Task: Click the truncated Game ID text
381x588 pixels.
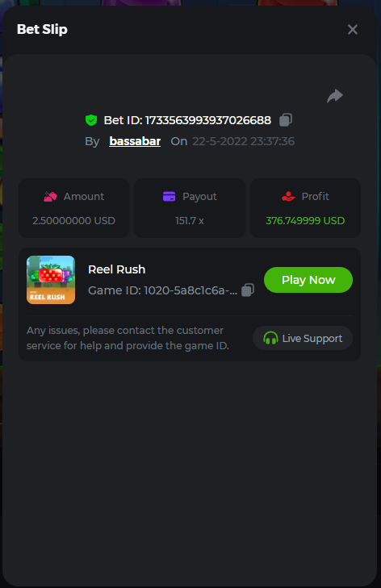Action: pyautogui.click(x=162, y=290)
